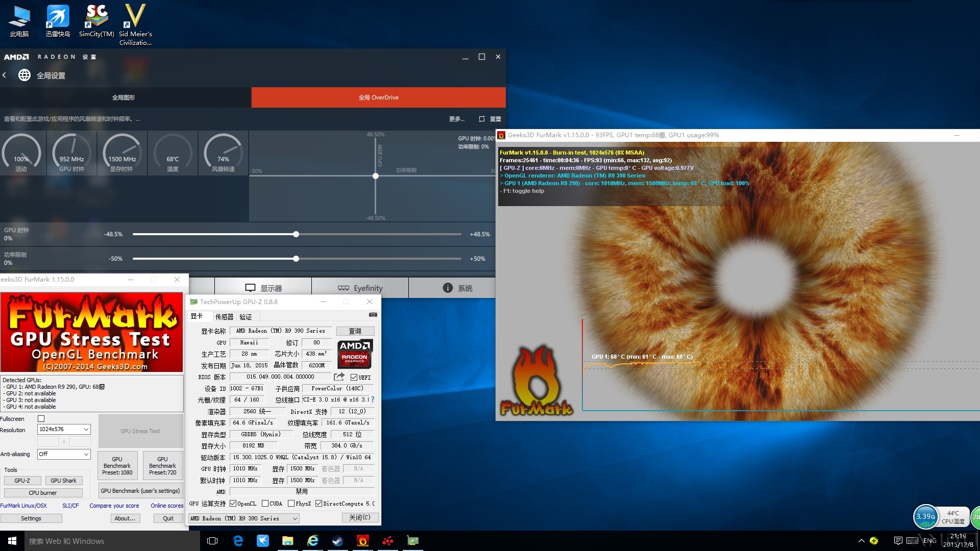Click FurMark Quit button
This screenshot has width=980, height=551.
pyautogui.click(x=168, y=518)
